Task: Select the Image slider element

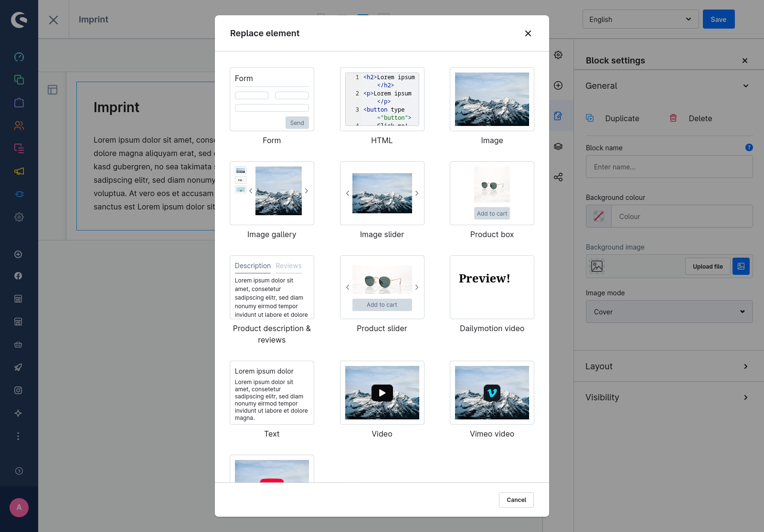Action: click(382, 193)
